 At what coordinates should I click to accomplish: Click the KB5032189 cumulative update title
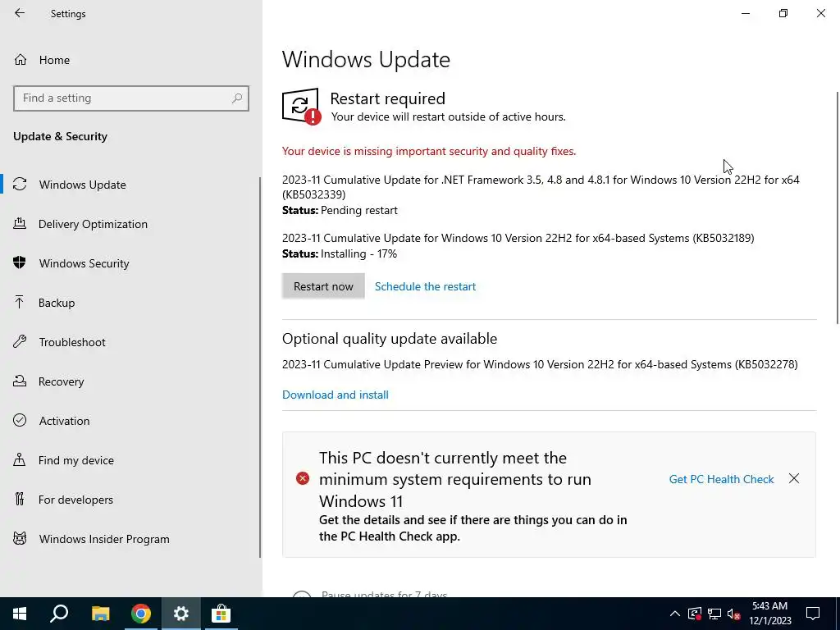(518, 239)
